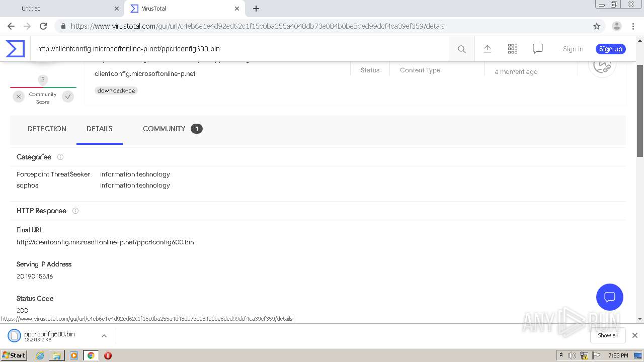This screenshot has width=644, height=362.
Task: Click the community score question mark
Action: tap(43, 80)
